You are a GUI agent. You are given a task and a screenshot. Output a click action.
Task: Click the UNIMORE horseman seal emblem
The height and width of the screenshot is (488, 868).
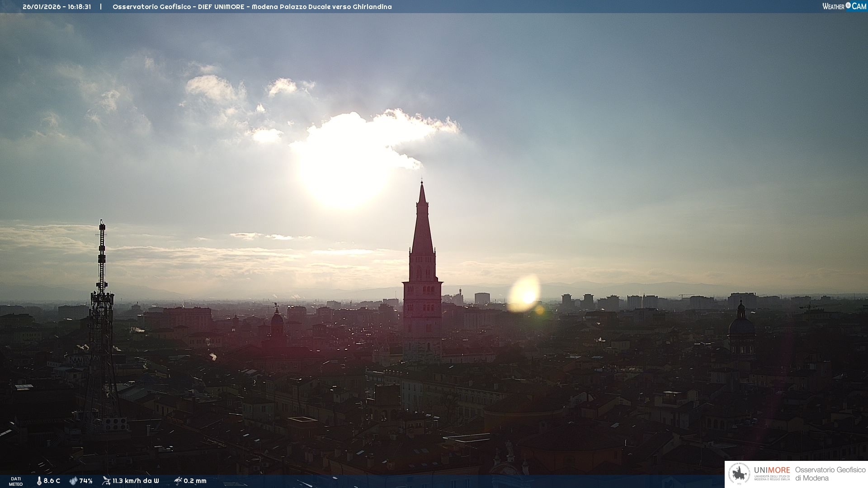(x=740, y=474)
